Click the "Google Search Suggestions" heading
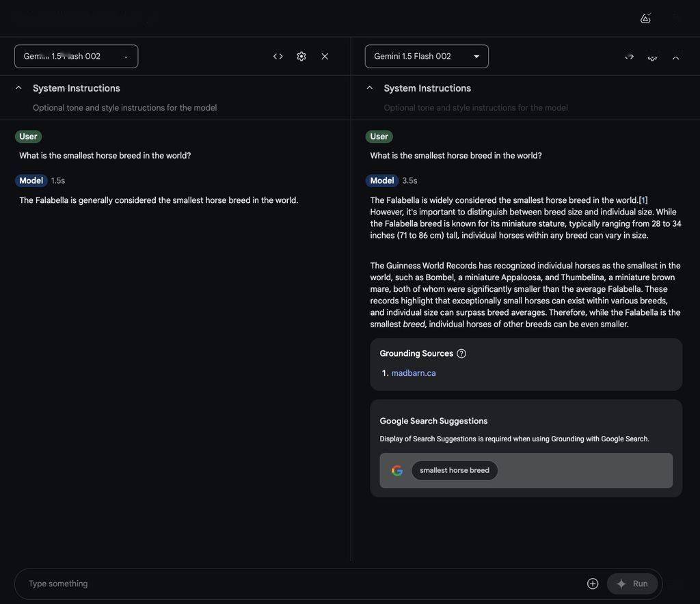This screenshot has height=604, width=700. point(433,421)
